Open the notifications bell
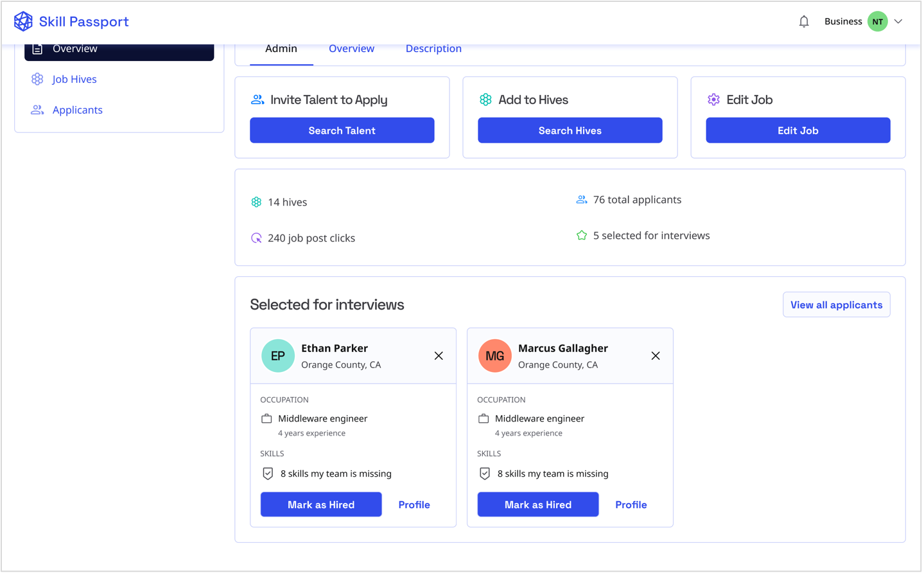924x575 pixels. [803, 21]
